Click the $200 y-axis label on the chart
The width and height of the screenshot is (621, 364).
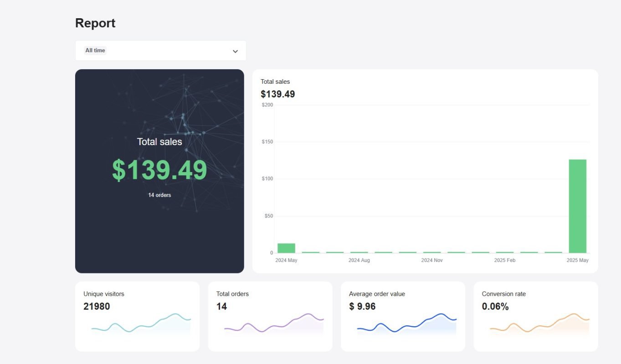point(267,105)
